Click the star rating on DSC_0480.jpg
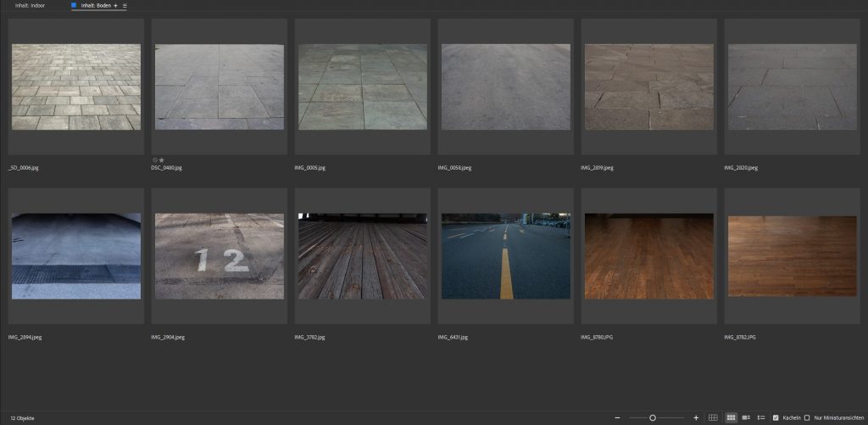Screen dimensions: 868x425 162,159
